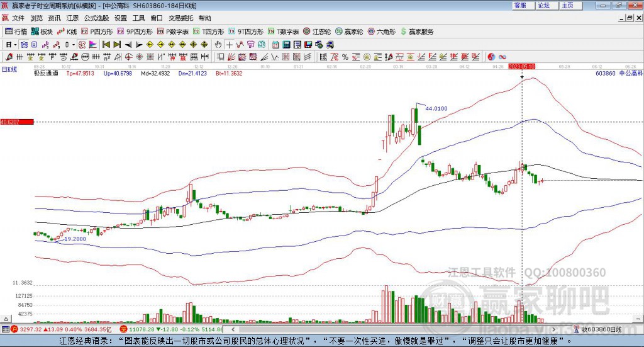Select the hand pan tool
Image resolution: width=644 pixels, height=347 pixels.
coord(218,45)
